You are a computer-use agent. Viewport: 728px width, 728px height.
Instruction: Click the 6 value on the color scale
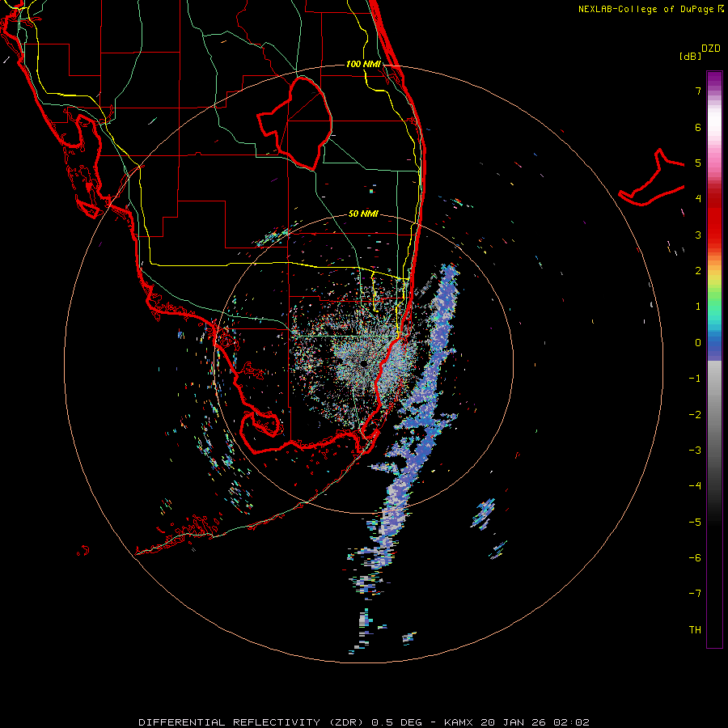pyautogui.click(x=698, y=127)
